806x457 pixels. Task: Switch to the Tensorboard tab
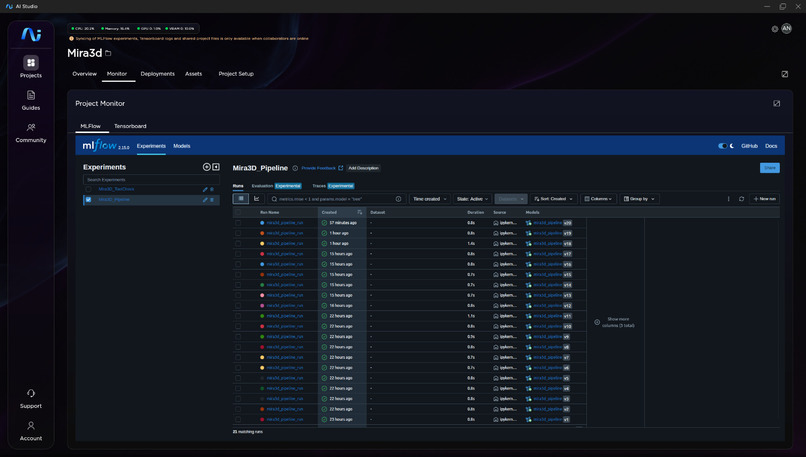[130, 126]
